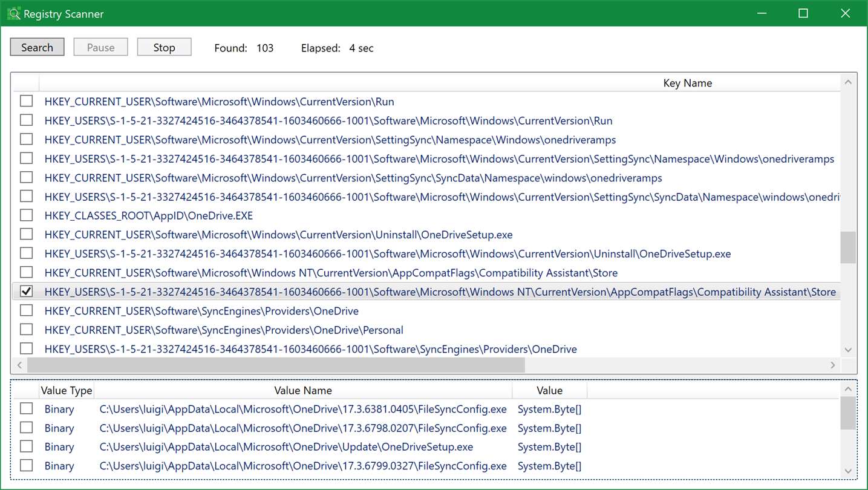Viewport: 868px width, 490px height.
Task: Check the HKEY_CURRENT_USER SyncData\Namespace\windows\onedriveramps checkbox
Action: pos(26,177)
